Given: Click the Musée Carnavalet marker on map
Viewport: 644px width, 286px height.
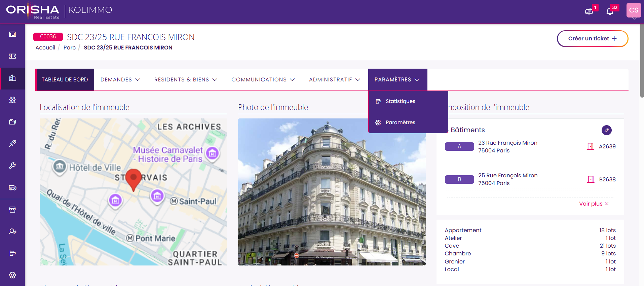Looking at the screenshot, I should (212, 154).
